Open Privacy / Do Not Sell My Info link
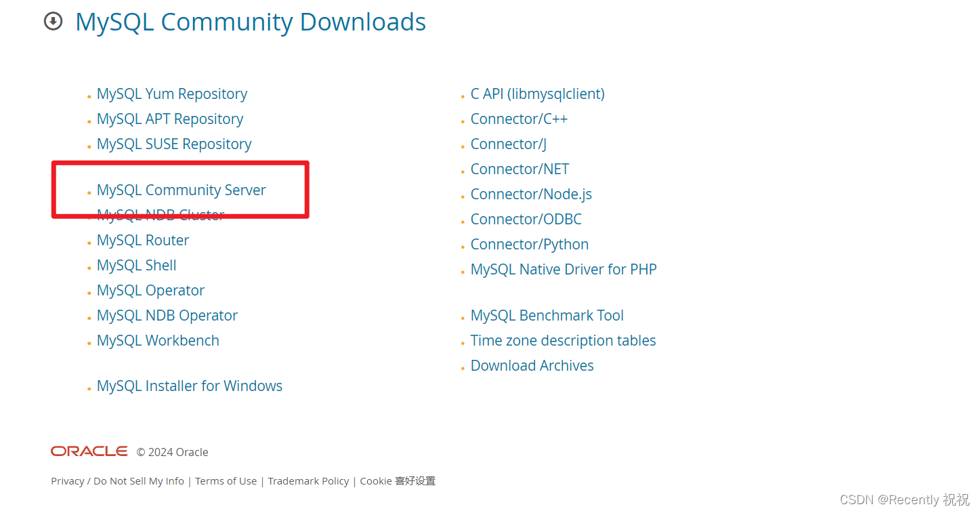 (x=117, y=481)
